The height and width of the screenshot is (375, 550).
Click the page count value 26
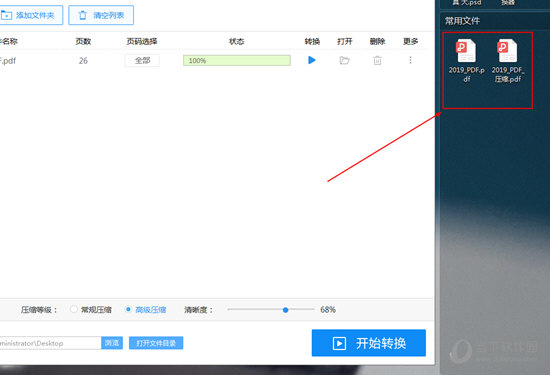(83, 61)
